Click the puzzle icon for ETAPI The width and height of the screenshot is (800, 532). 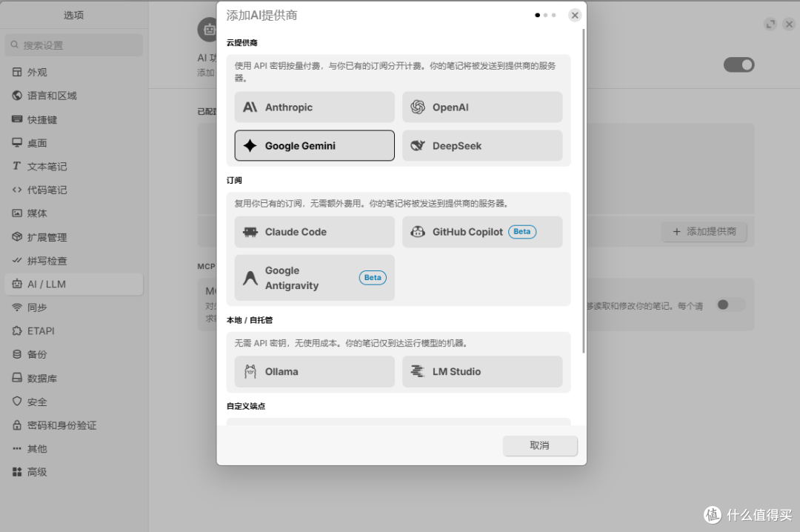click(17, 331)
